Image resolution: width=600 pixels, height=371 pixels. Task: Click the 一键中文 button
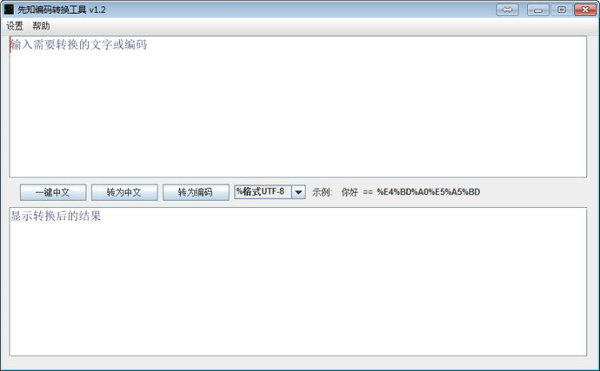[x=53, y=192]
